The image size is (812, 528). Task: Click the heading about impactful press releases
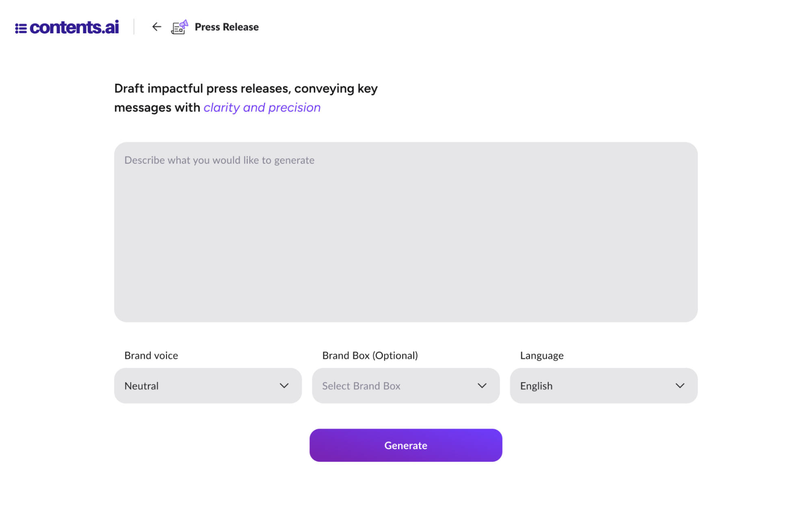pyautogui.click(x=246, y=97)
